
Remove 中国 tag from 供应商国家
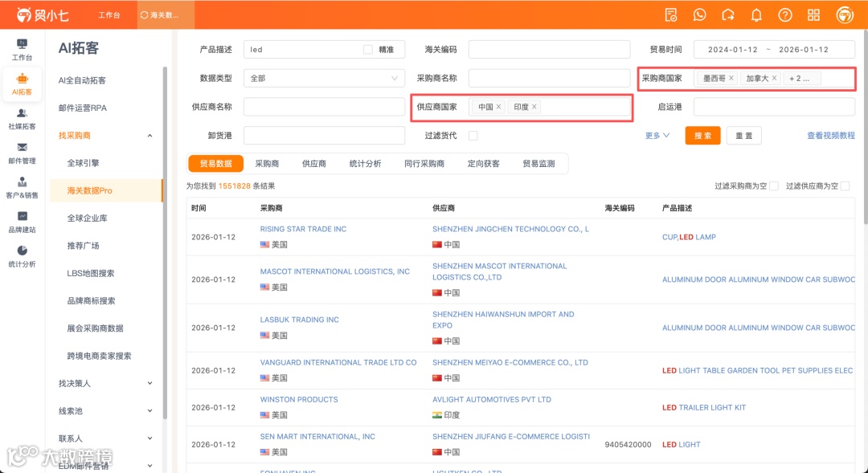[x=498, y=107]
